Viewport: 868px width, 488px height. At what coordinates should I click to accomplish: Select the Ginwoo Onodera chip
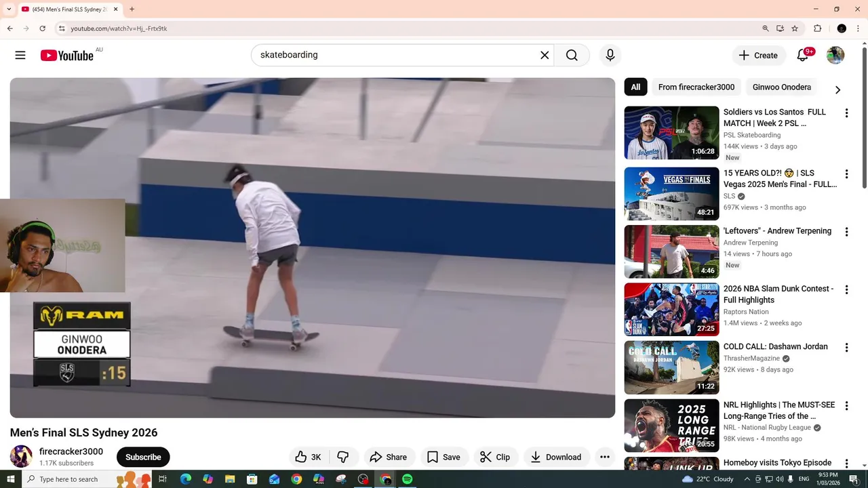tap(782, 87)
